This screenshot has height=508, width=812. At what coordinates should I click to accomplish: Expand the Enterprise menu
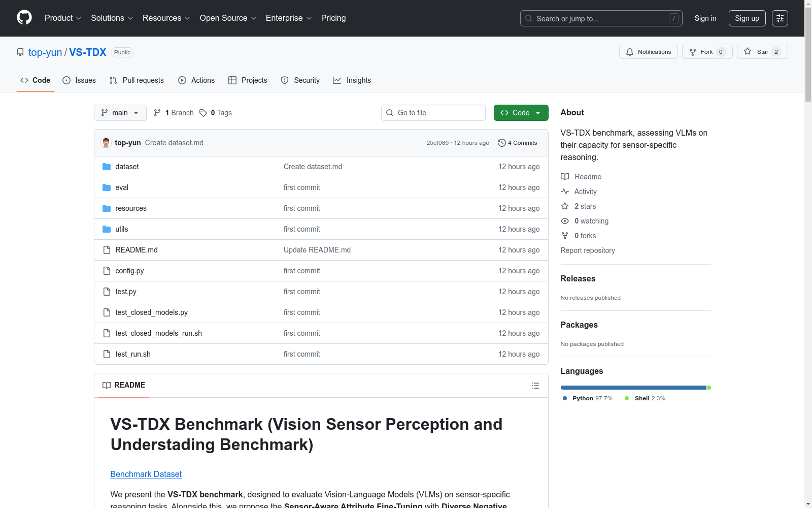coord(289,18)
